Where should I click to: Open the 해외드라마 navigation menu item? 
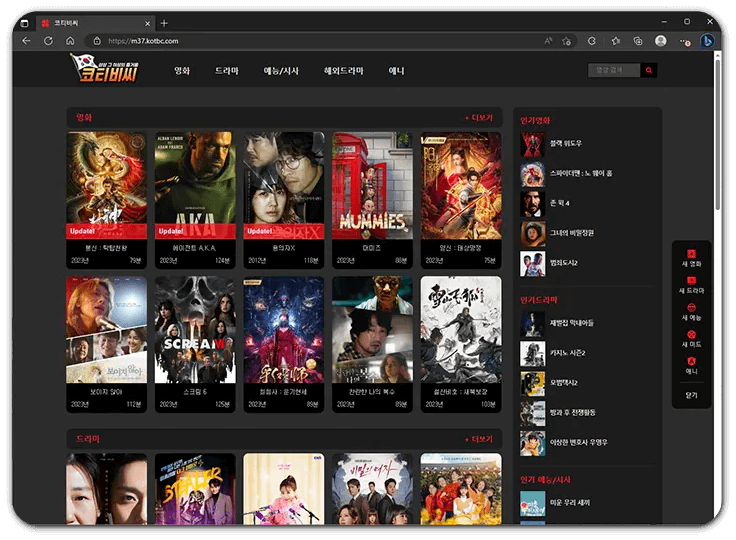[344, 71]
